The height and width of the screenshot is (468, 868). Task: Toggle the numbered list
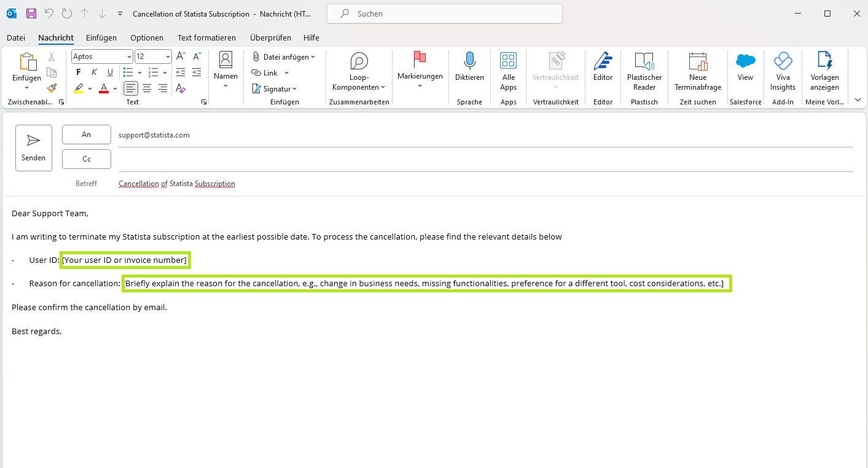(154, 72)
